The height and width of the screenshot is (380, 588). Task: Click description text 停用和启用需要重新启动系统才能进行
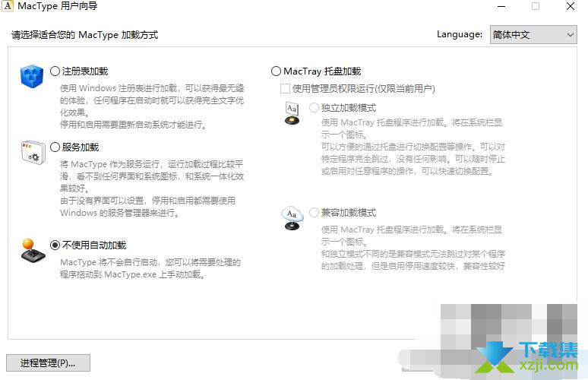[x=134, y=125]
